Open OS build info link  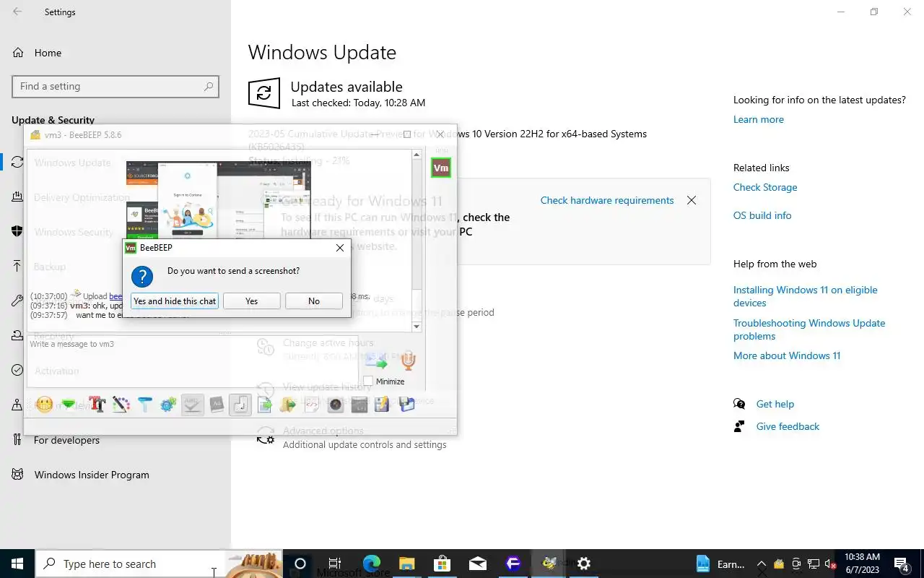tap(762, 215)
